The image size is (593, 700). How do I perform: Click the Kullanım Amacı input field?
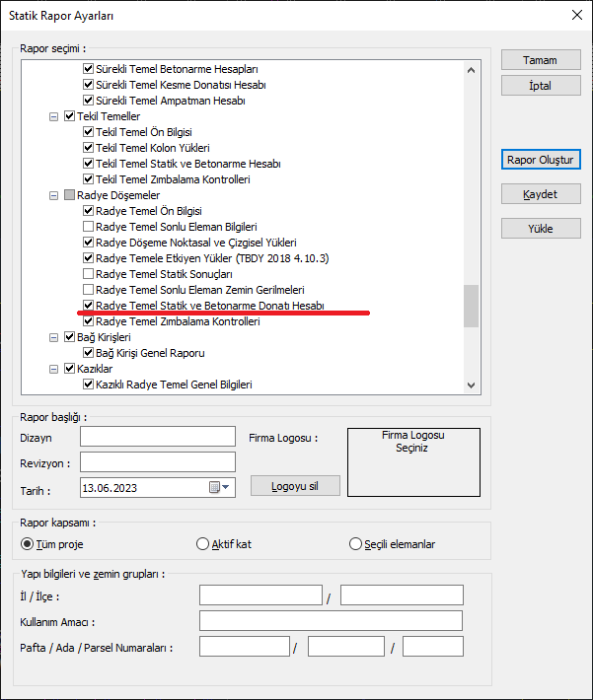click(x=331, y=621)
